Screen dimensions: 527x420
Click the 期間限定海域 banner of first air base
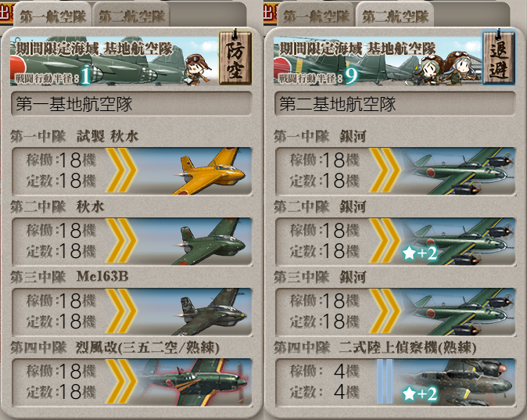point(113,60)
